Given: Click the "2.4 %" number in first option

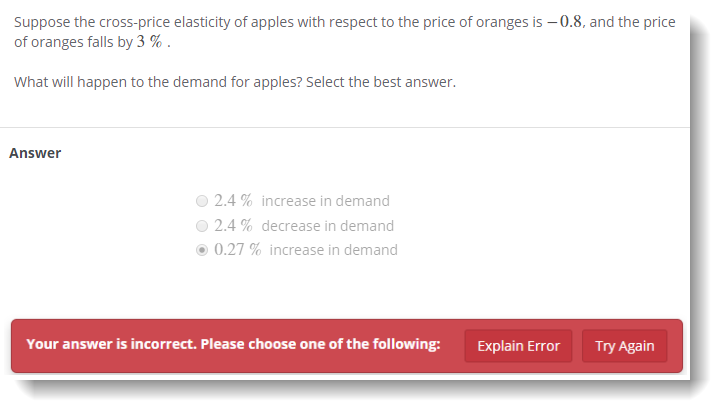Looking at the screenshot, I should pyautogui.click(x=233, y=201).
